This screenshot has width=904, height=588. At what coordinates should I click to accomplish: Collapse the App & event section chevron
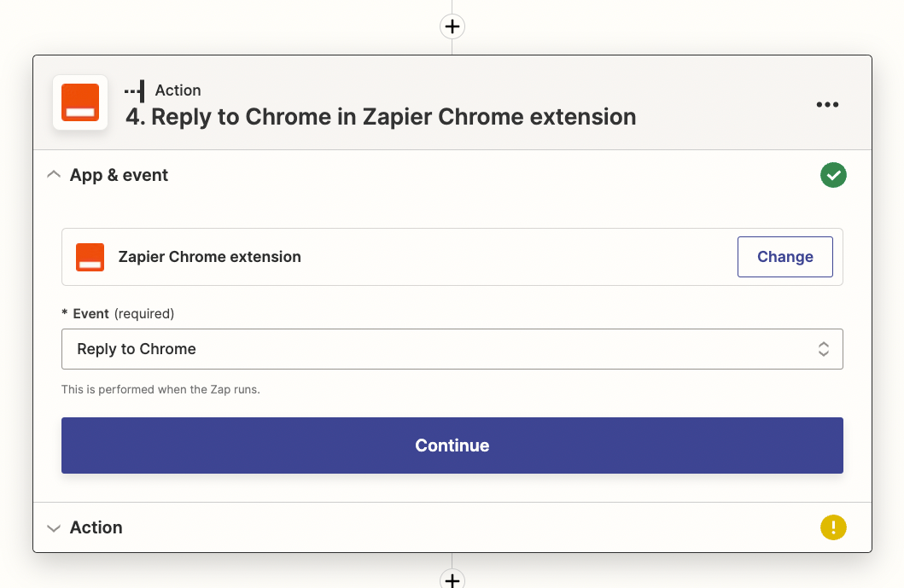point(54,175)
